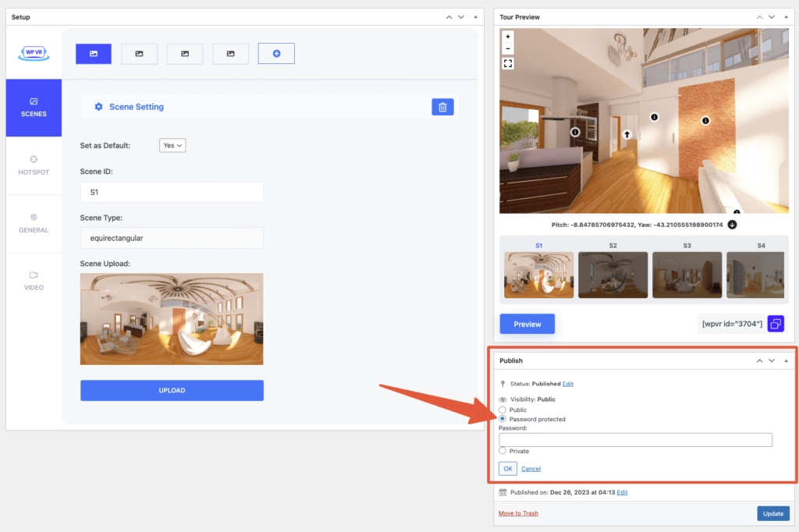The image size is (799, 532).
Task: Open the Set as Default dropdown
Action: click(172, 145)
